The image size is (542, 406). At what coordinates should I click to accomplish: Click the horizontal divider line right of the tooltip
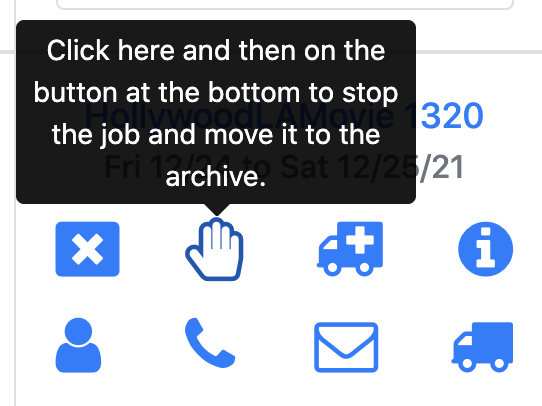point(479,52)
